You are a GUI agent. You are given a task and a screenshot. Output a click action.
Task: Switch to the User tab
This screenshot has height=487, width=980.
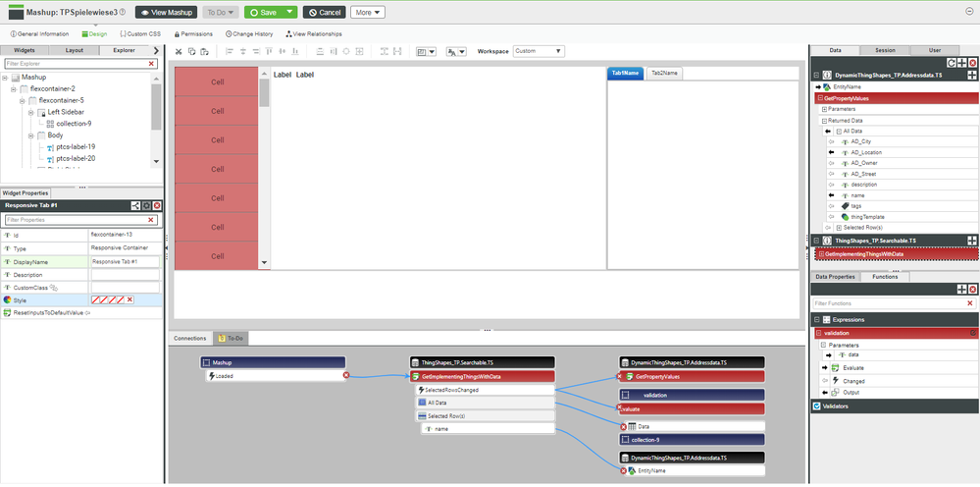tap(935, 50)
